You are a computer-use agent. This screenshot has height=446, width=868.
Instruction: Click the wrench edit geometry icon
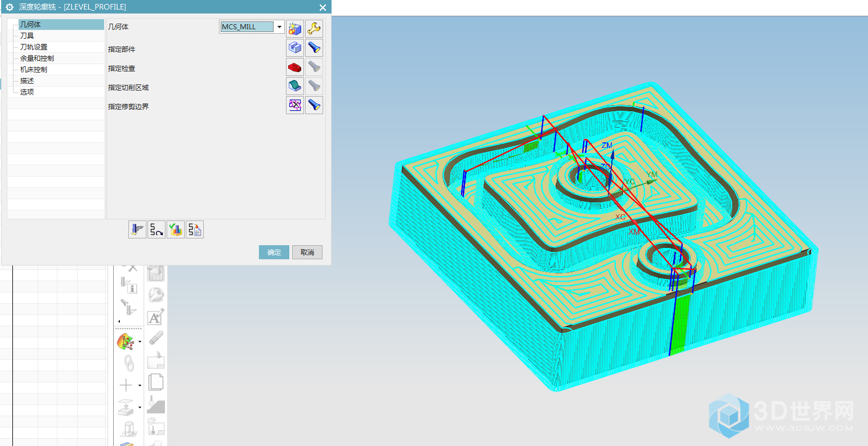[314, 28]
